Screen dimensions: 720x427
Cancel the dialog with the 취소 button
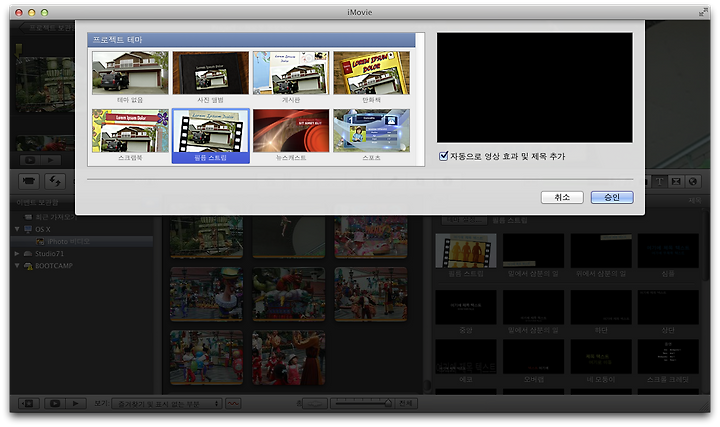(562, 197)
